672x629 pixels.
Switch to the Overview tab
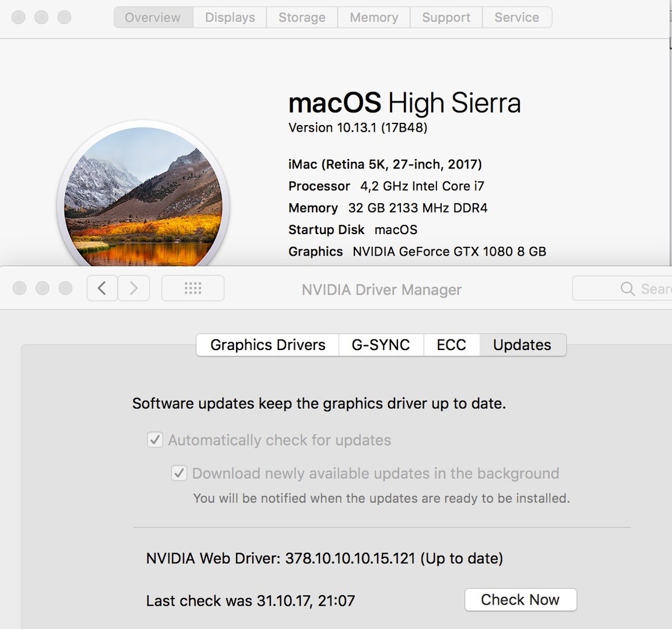click(153, 17)
